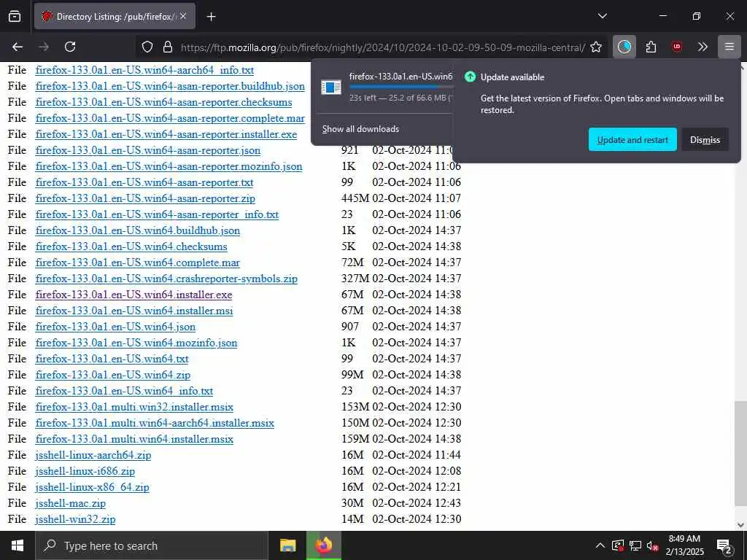Click the download progress bar

point(401,87)
